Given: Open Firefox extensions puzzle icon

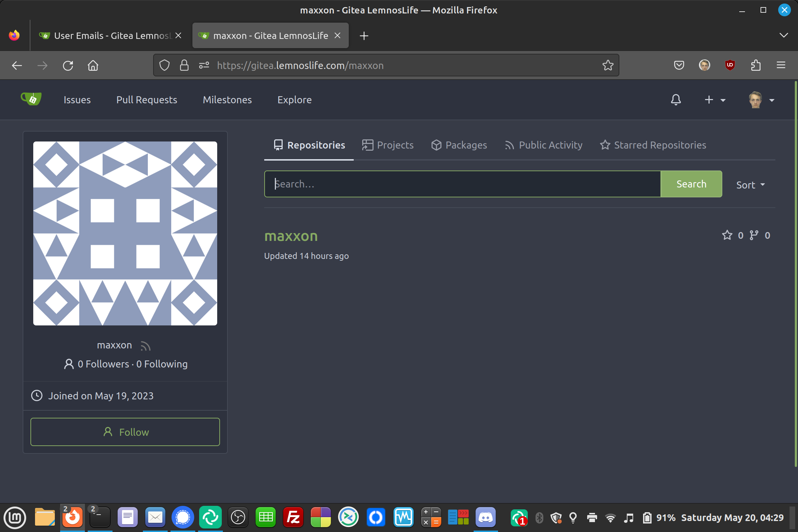Looking at the screenshot, I should [756, 65].
